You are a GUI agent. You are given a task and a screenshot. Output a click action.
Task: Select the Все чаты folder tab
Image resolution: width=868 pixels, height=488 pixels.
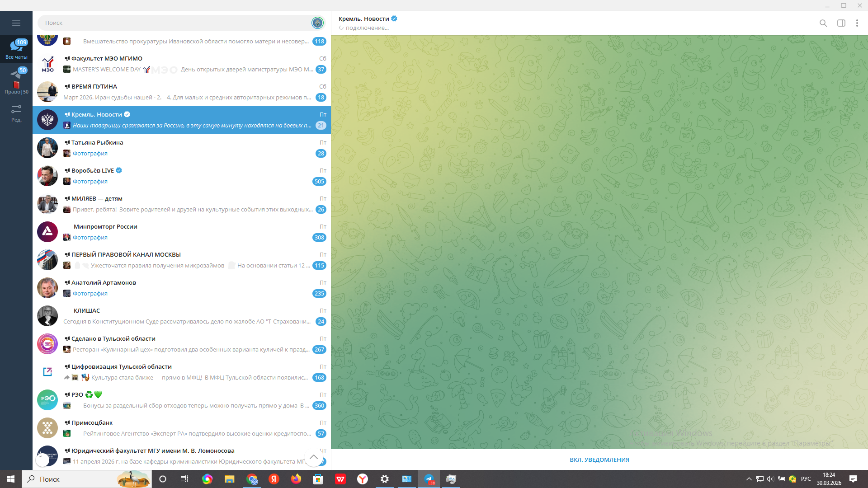tap(16, 49)
